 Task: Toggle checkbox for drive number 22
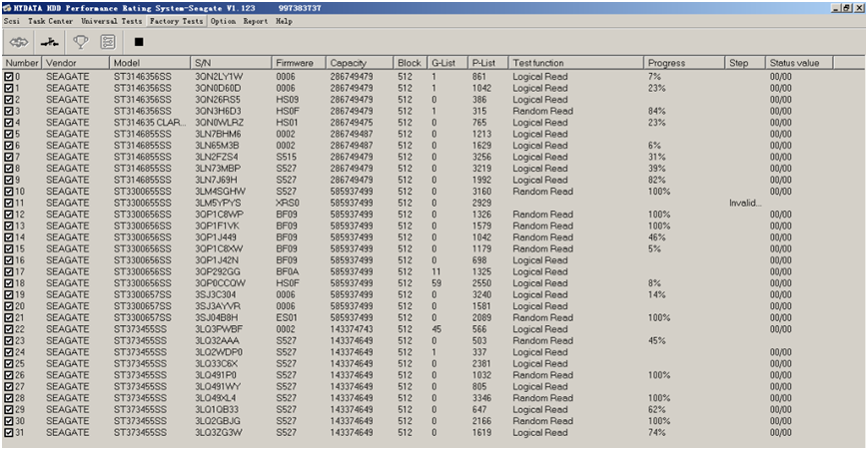point(9,329)
